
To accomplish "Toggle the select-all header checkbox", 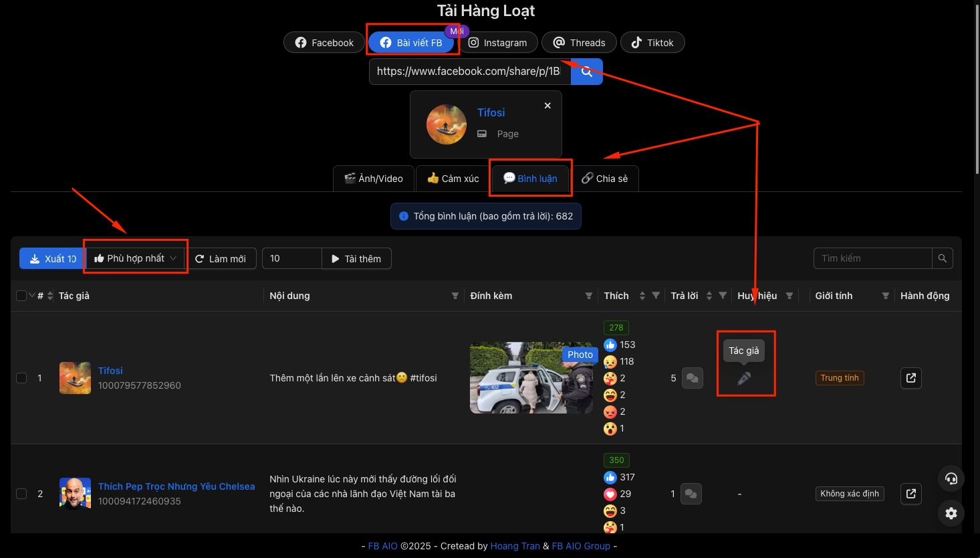I will [x=21, y=296].
